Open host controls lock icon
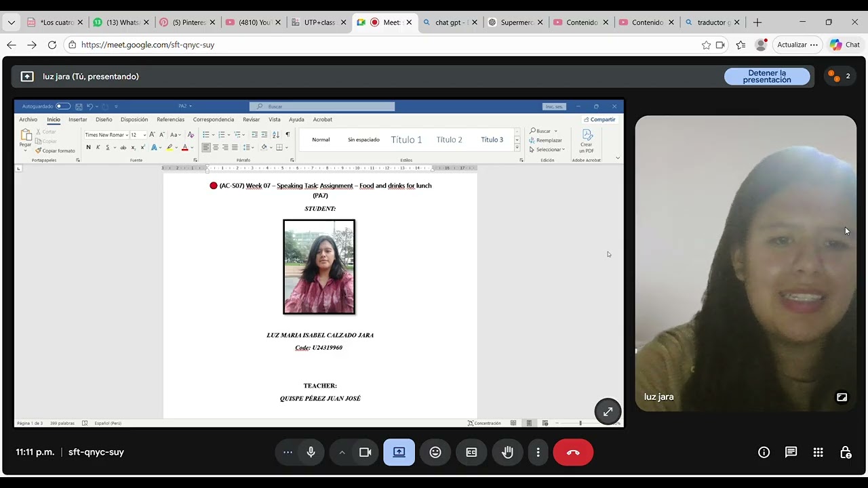 pos(845,452)
